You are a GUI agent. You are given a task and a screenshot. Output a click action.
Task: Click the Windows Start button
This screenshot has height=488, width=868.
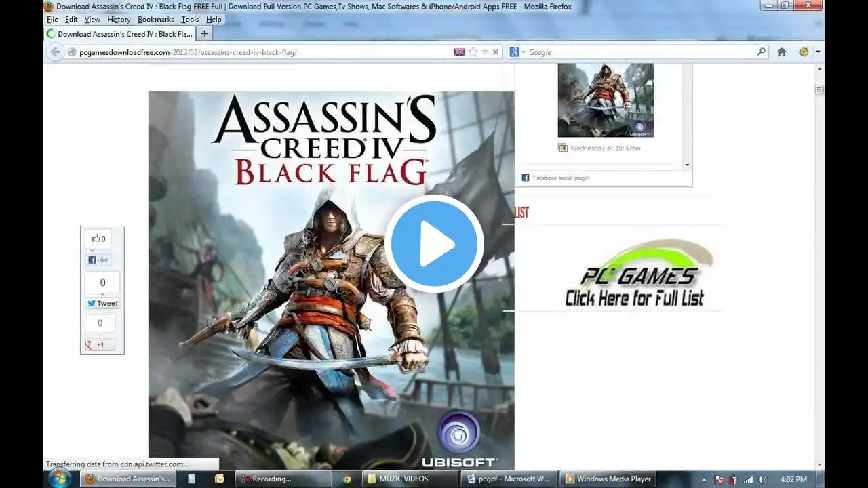tap(59, 479)
